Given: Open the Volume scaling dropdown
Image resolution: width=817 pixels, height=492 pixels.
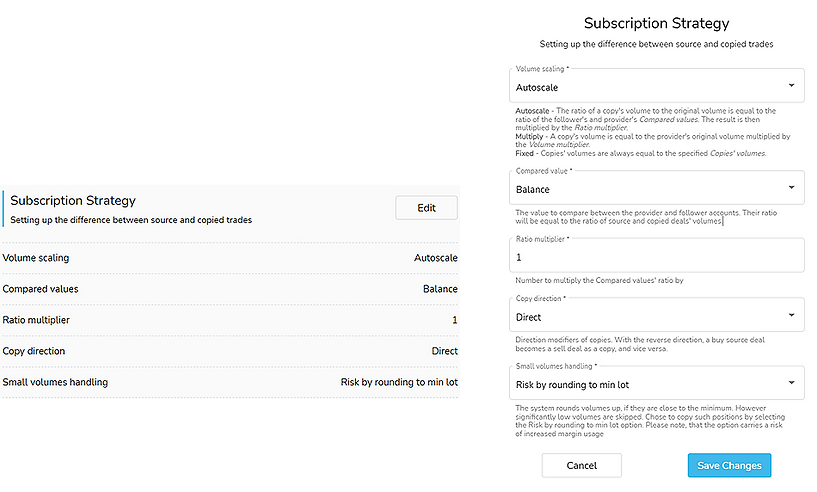Looking at the screenshot, I should coord(657,86).
